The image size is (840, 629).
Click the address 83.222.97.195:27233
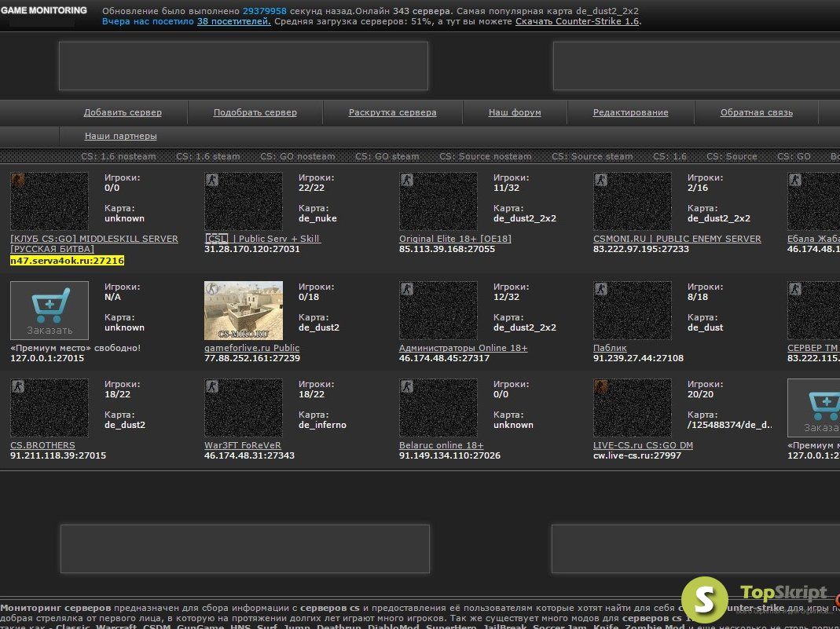click(x=640, y=249)
